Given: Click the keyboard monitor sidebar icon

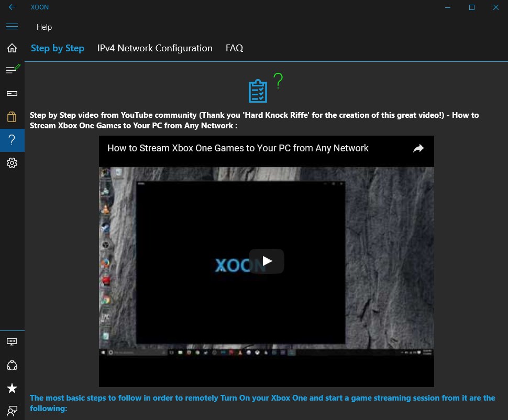Looking at the screenshot, I should coord(12,341).
